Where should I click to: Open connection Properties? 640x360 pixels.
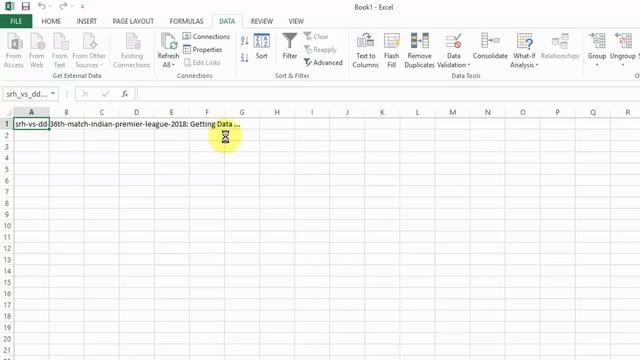click(202, 49)
